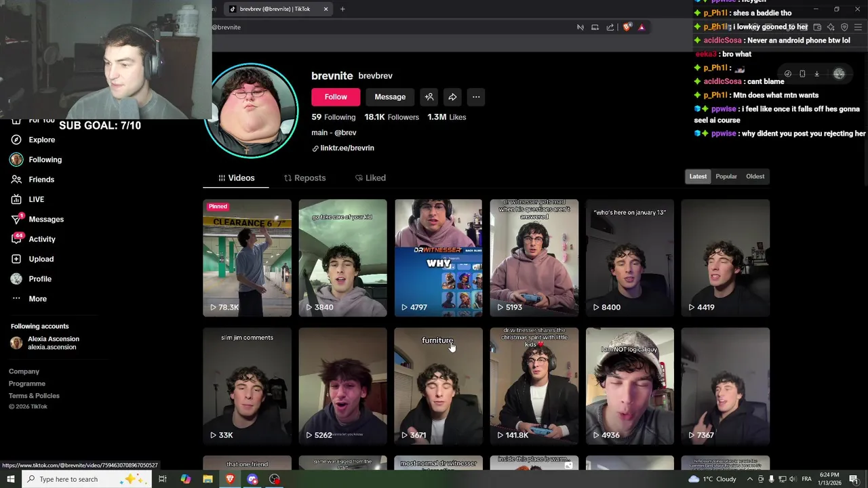The image size is (868, 488).
Task: Open Brave Wallet toolbar icon
Action: pyautogui.click(x=817, y=27)
